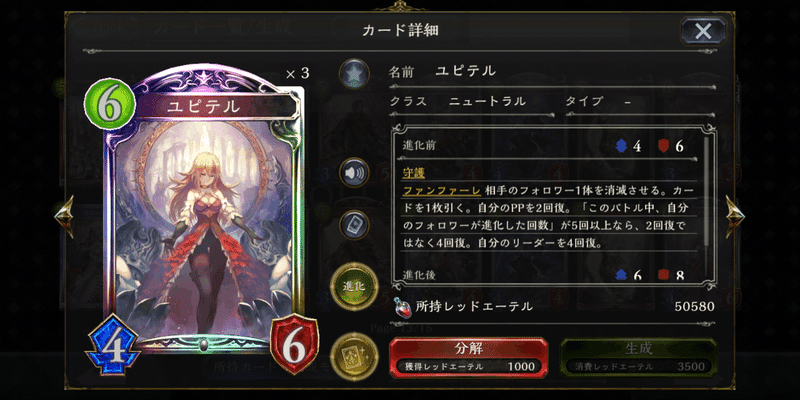
Task: Click the 守護 keyword link
Action: point(414,173)
